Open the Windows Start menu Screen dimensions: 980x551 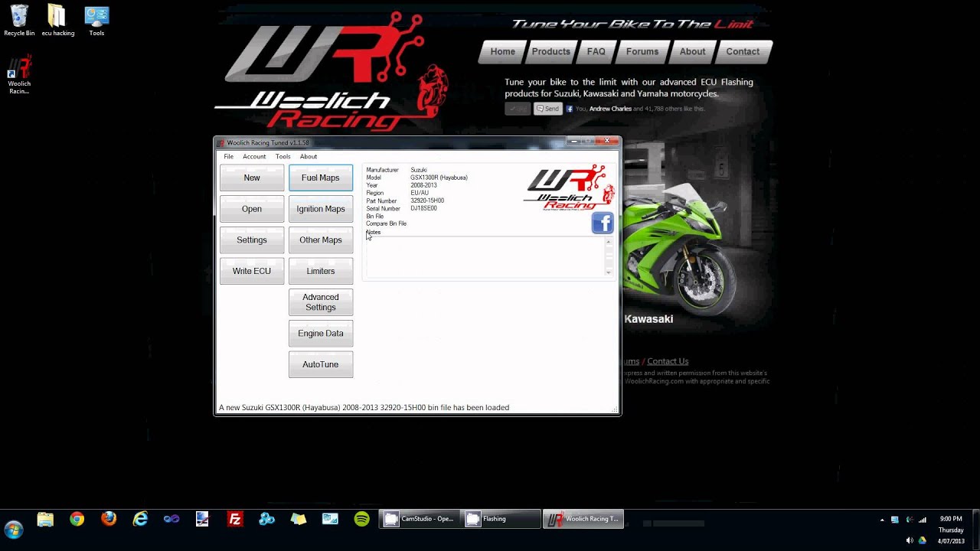coord(13,529)
